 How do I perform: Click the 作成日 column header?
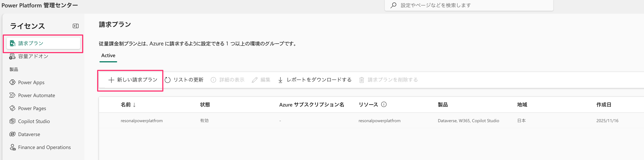(603, 105)
